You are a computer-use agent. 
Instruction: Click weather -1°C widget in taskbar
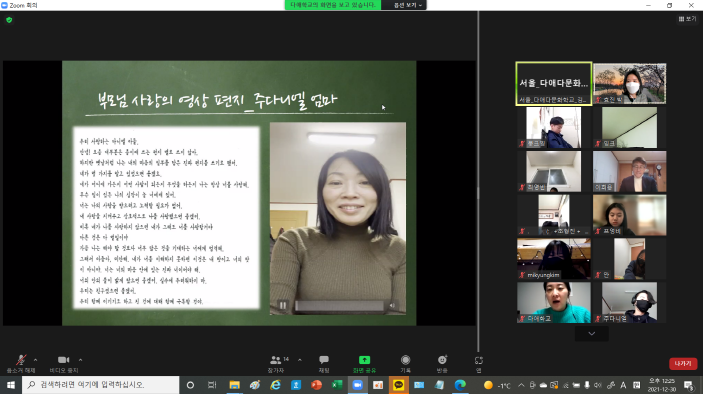pos(497,385)
